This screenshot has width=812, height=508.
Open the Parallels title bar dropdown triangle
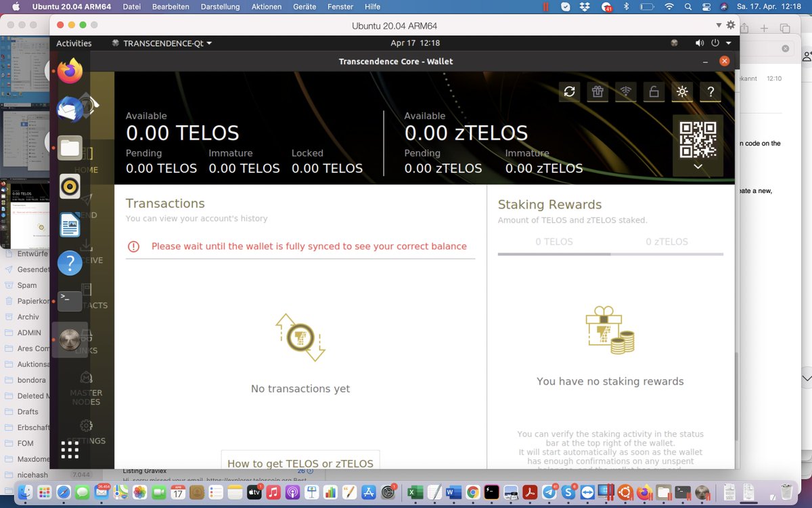click(x=719, y=24)
